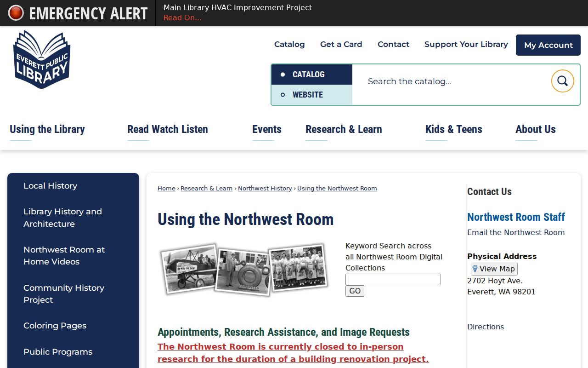This screenshot has height=368, width=588.
Task: Click the Research & Learn breadcrumb link
Action: click(206, 188)
